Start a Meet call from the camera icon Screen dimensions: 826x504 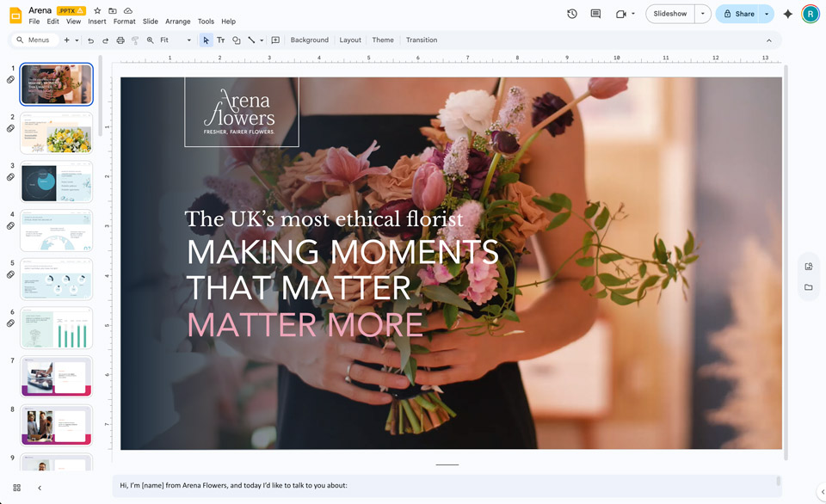[x=621, y=14]
